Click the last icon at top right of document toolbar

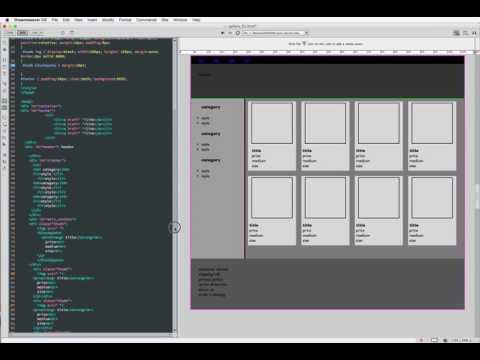pyautogui.click(x=474, y=33)
